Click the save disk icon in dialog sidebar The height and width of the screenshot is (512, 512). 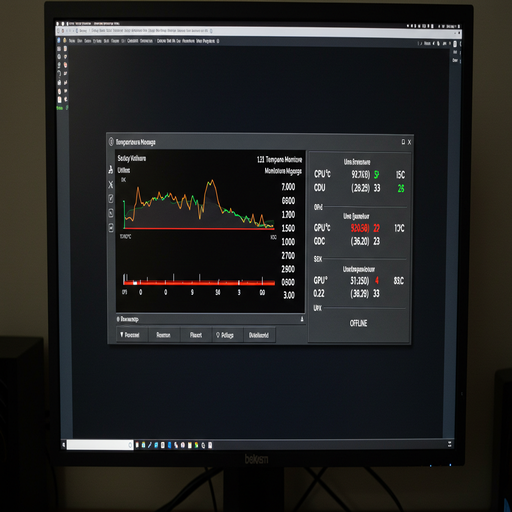(111, 228)
